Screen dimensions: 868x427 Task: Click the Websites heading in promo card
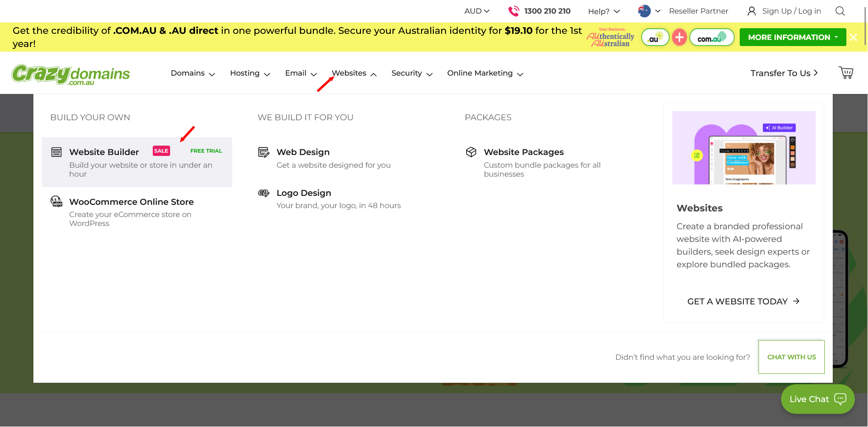pyautogui.click(x=699, y=208)
